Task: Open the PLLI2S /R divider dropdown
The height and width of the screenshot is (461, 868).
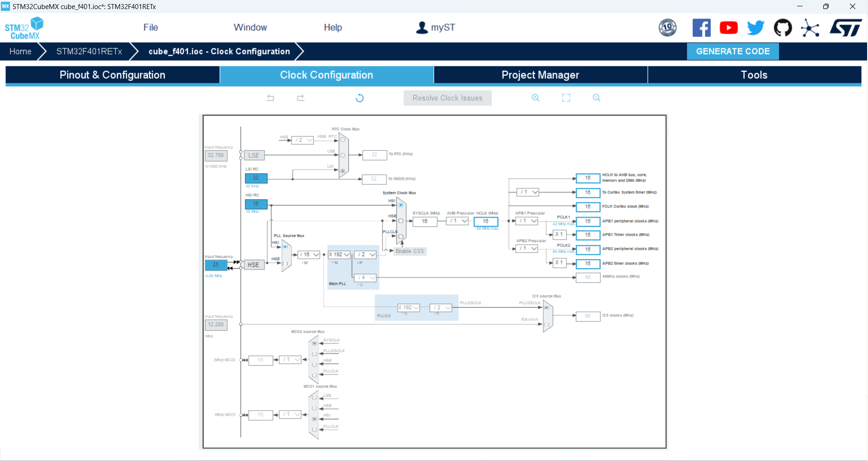Action: click(441, 308)
